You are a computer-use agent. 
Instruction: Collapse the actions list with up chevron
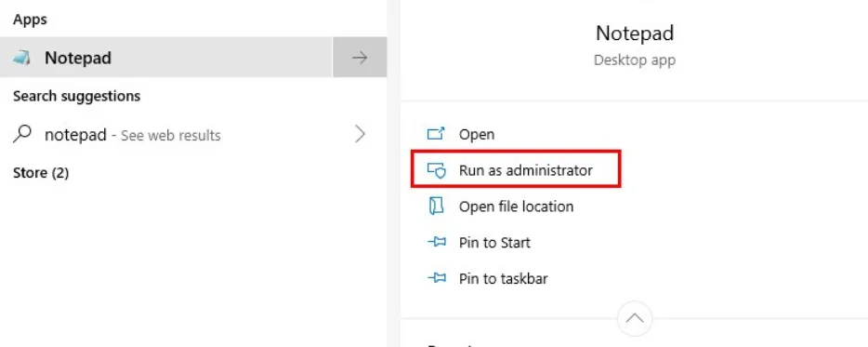[x=635, y=318]
